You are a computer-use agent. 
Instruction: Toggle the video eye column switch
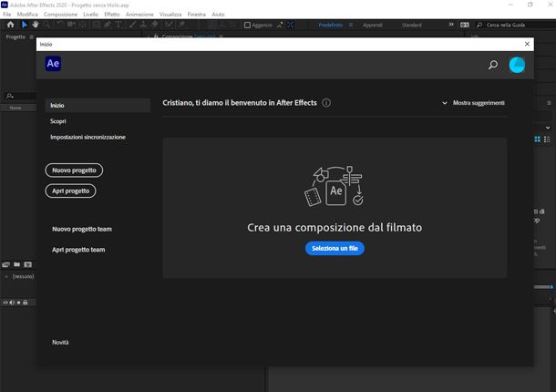5,303
